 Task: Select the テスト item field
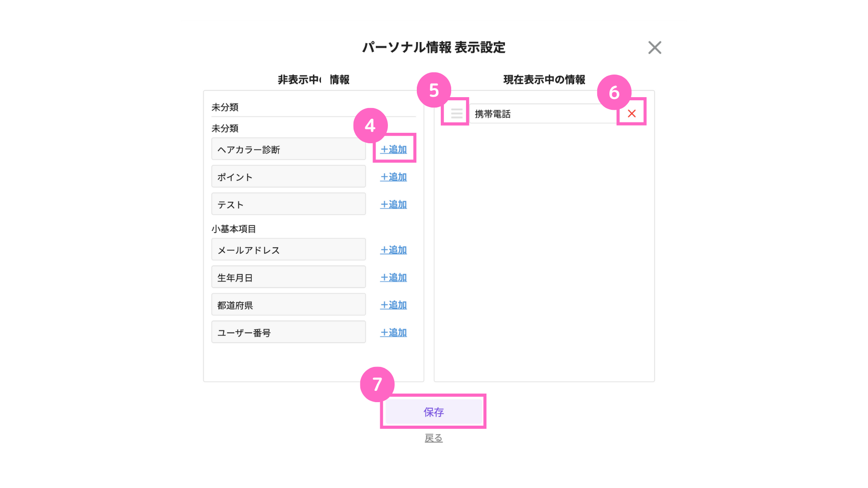(x=288, y=204)
